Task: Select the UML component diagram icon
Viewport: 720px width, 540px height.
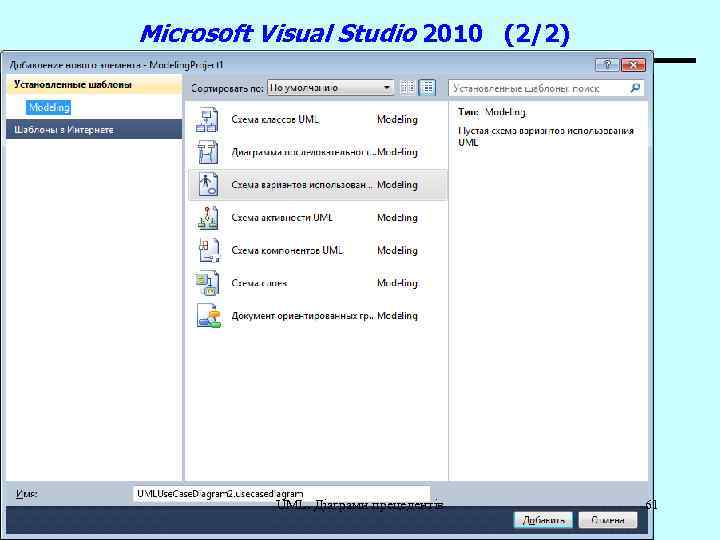Action: [x=208, y=250]
